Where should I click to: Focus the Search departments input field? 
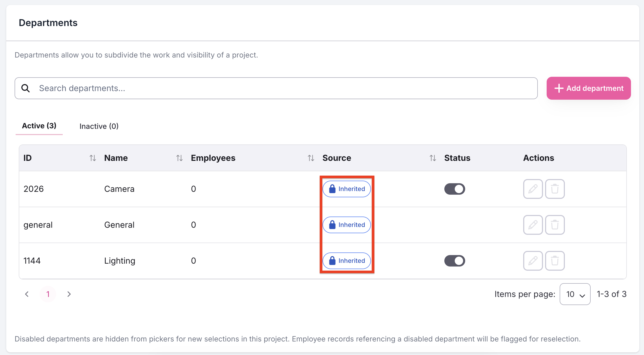tap(276, 88)
